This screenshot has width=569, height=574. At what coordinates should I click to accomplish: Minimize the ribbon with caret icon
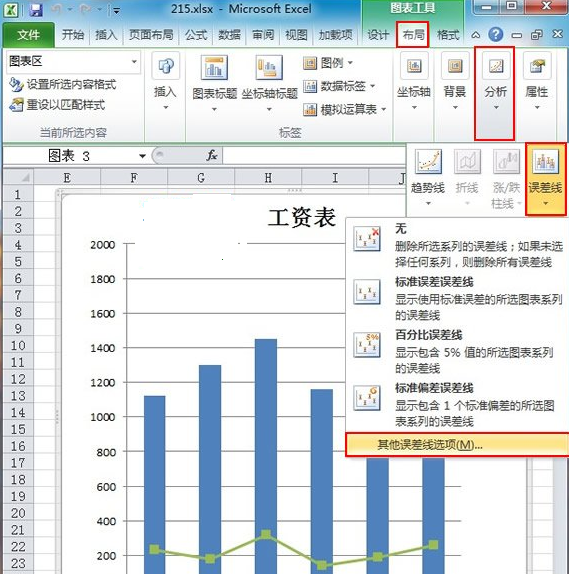475,35
